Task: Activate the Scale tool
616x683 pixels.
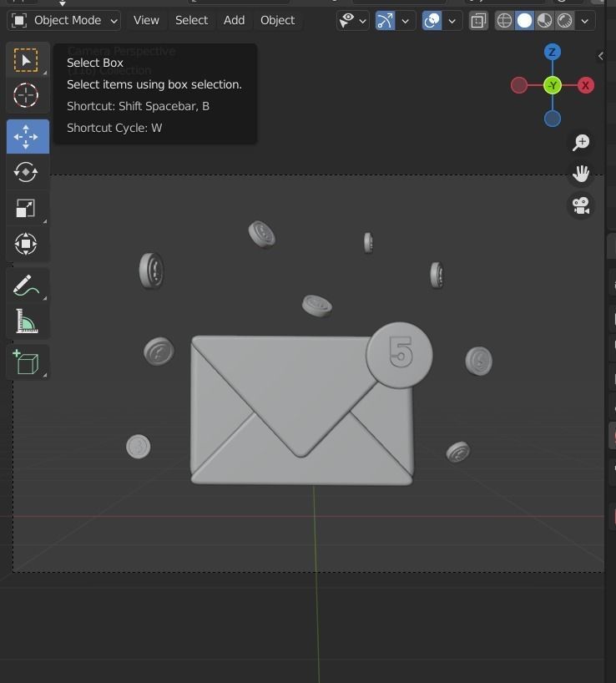Action: (27, 208)
